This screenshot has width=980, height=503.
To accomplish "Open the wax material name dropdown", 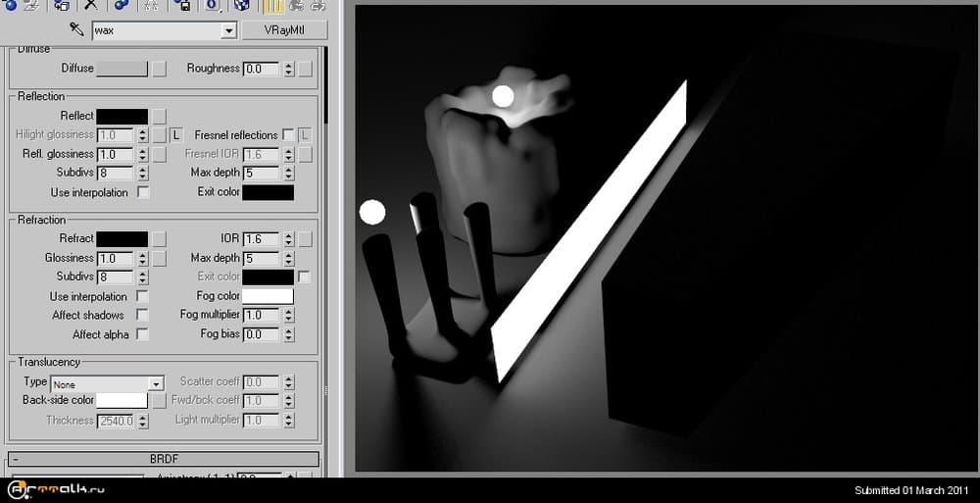I will [x=228, y=30].
